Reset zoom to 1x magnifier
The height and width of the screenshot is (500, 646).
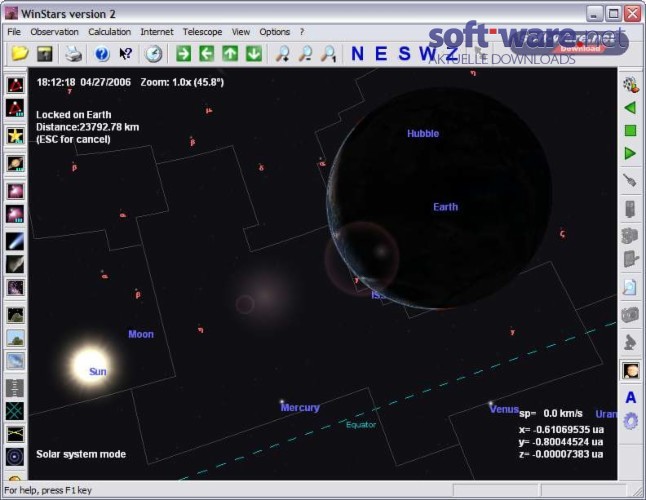pos(329,54)
